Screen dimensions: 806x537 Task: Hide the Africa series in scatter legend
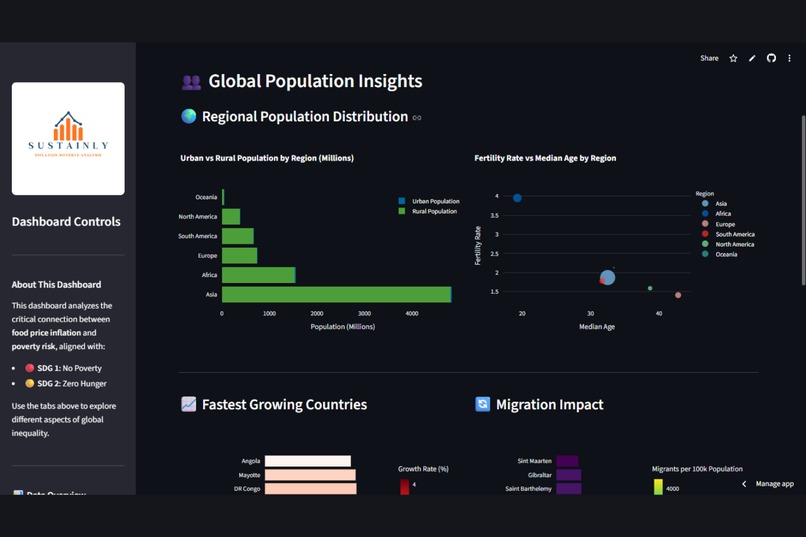[717, 214]
